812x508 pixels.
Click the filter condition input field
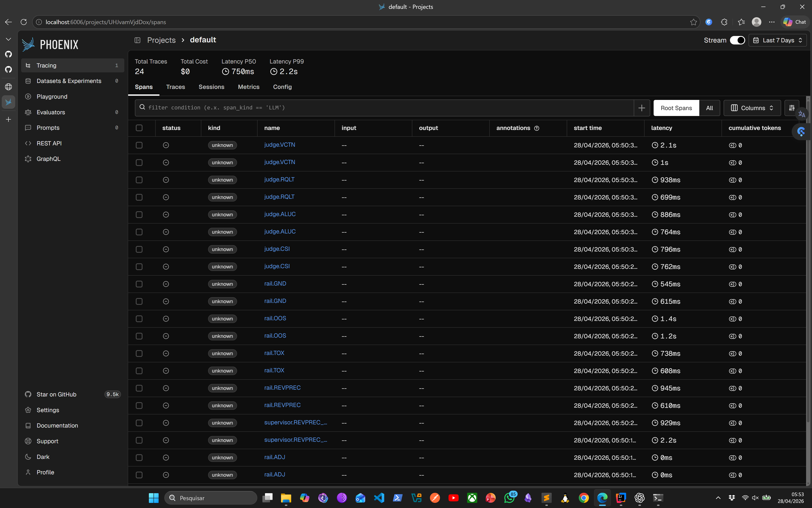(x=384, y=108)
